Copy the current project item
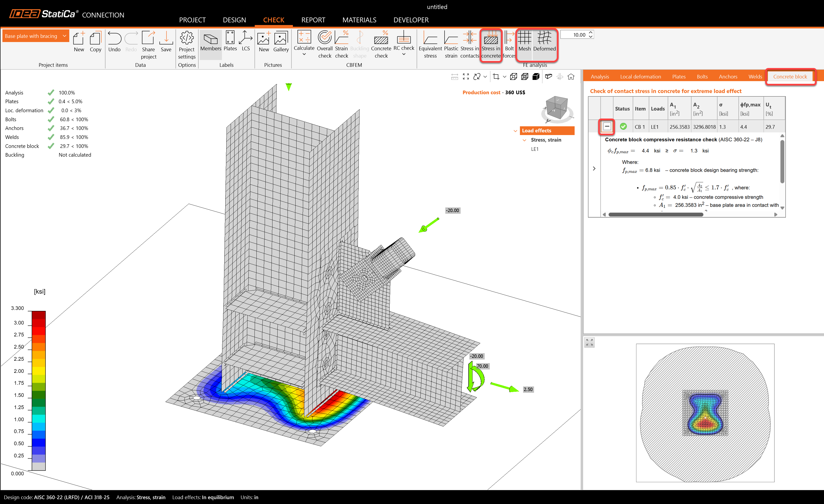 click(95, 42)
